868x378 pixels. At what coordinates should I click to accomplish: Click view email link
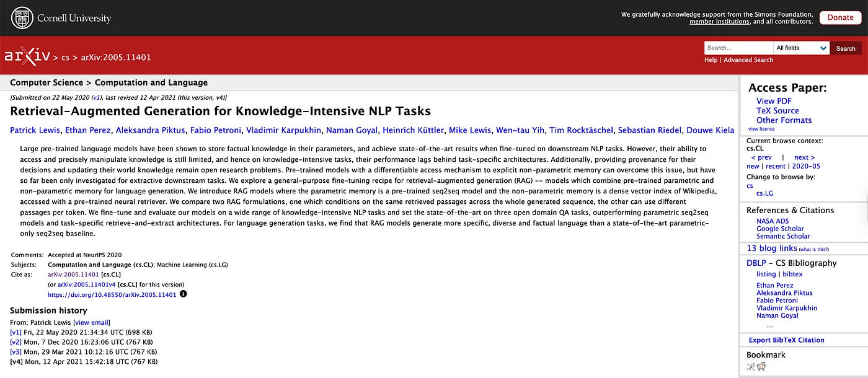[92, 323]
